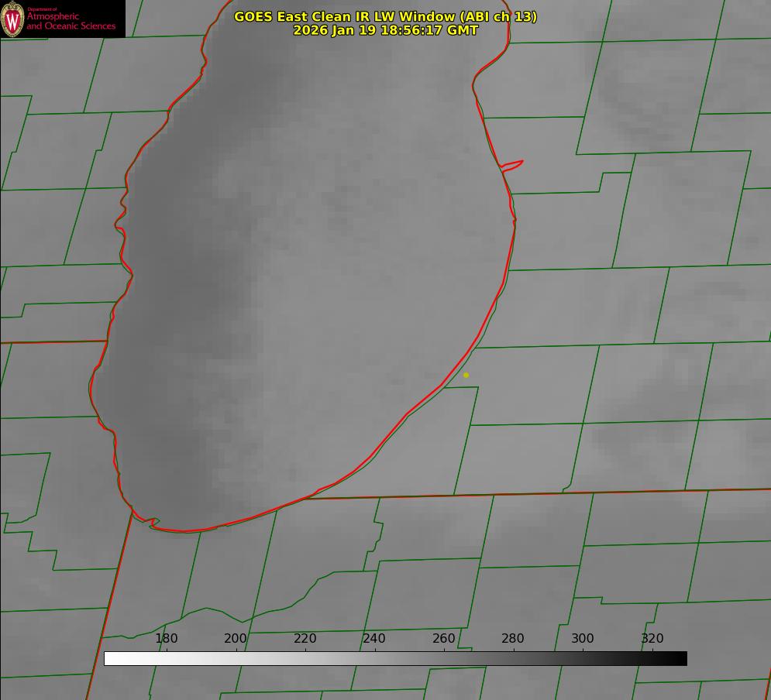Click the yellow dot marker near the lakeshore
Image resolution: width=771 pixels, height=700 pixels.
pos(466,375)
